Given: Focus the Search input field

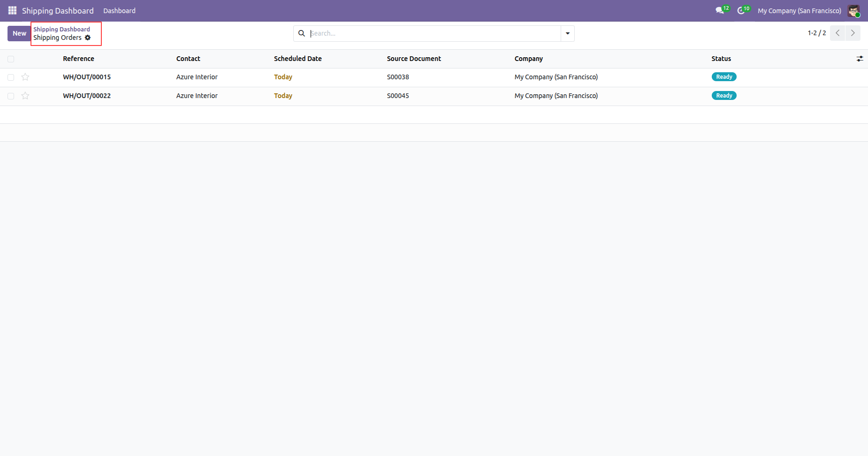Looking at the screenshot, I should coord(434,33).
